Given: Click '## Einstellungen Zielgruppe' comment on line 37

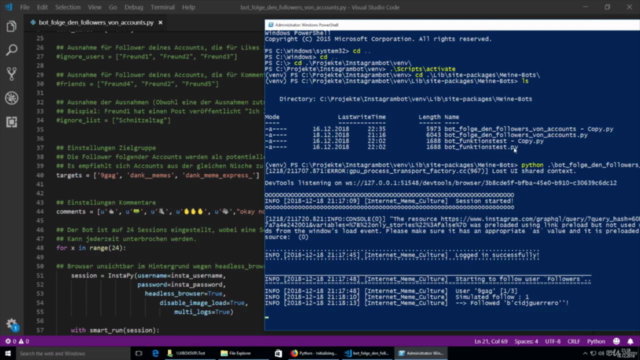Looking at the screenshot, I should coord(106,148).
